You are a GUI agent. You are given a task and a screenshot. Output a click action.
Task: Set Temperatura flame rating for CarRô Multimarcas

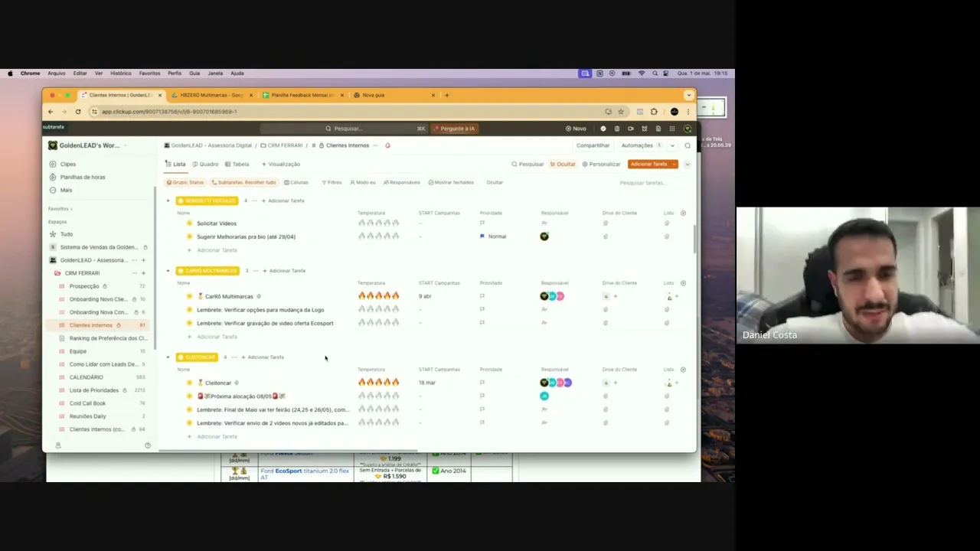coord(378,296)
